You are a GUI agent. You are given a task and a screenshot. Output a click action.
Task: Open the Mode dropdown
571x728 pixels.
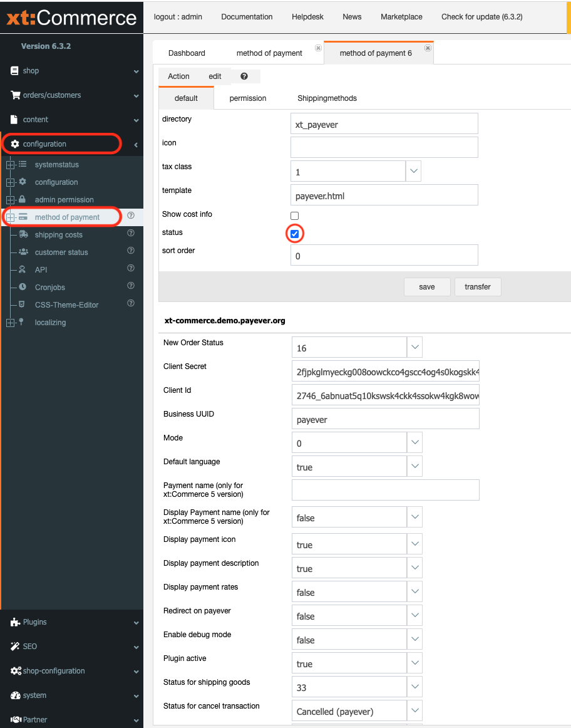click(414, 442)
